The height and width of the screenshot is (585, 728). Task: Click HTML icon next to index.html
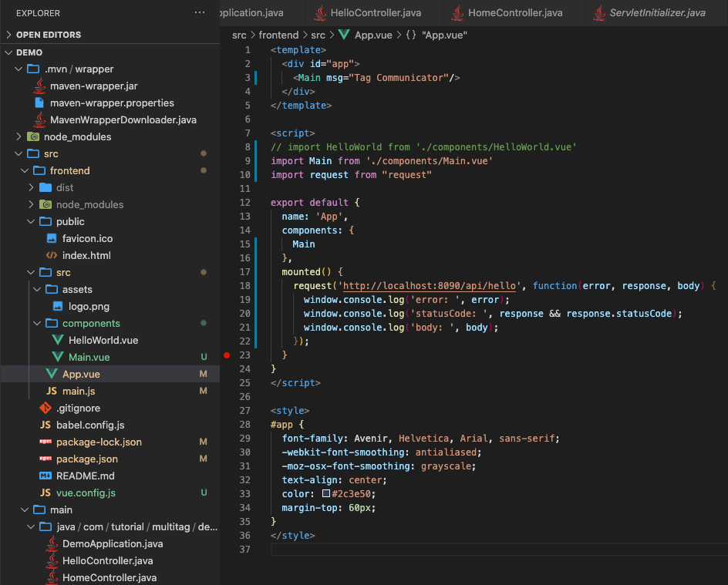tap(52, 255)
